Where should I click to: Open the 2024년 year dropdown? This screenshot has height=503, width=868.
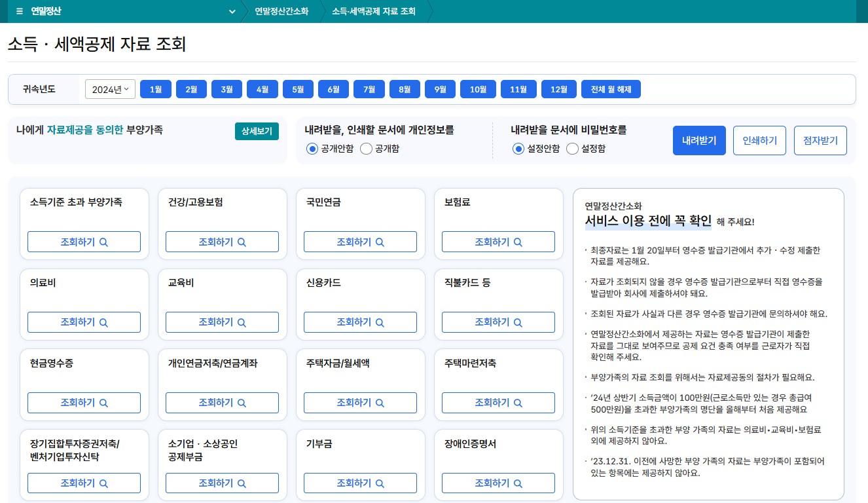(110, 89)
